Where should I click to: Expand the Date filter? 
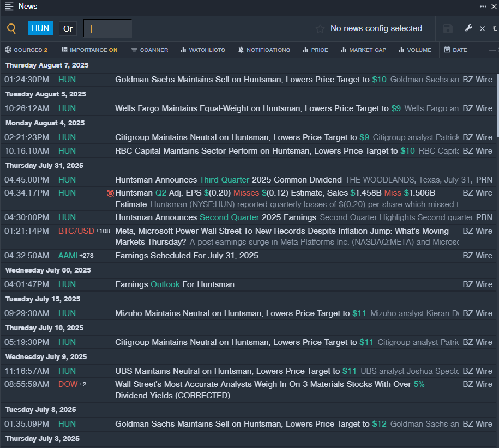point(456,50)
